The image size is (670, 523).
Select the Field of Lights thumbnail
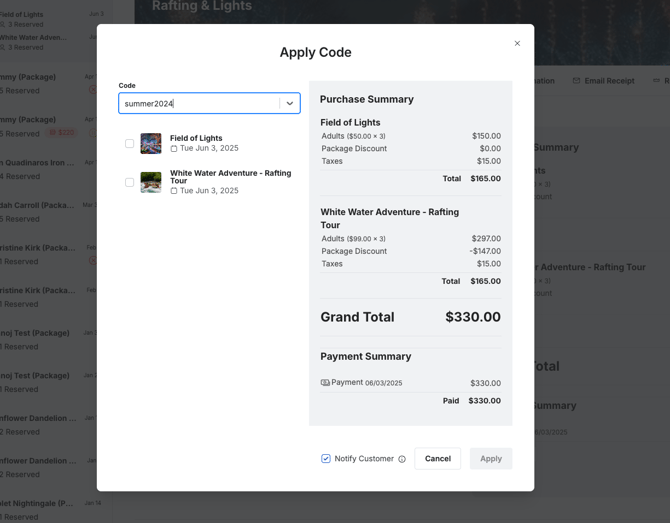(x=151, y=144)
